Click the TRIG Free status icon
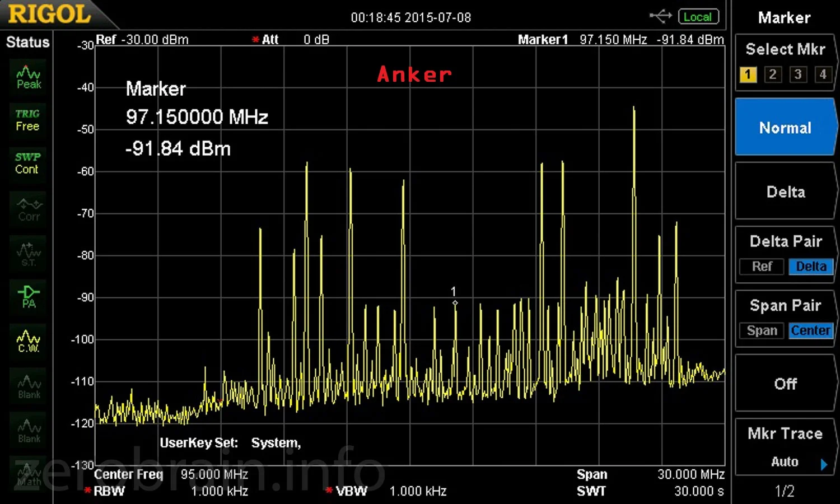Screen dimensions: 840x504 pyautogui.click(x=27, y=120)
